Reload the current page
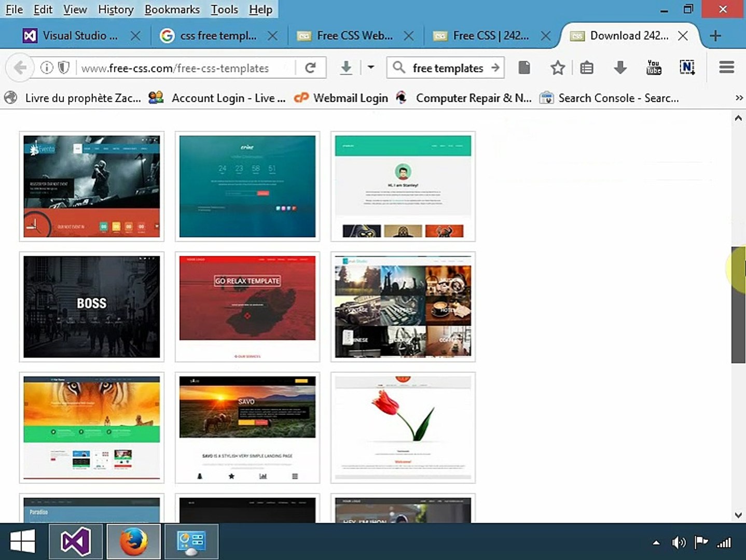This screenshot has width=746, height=560. pyautogui.click(x=310, y=67)
